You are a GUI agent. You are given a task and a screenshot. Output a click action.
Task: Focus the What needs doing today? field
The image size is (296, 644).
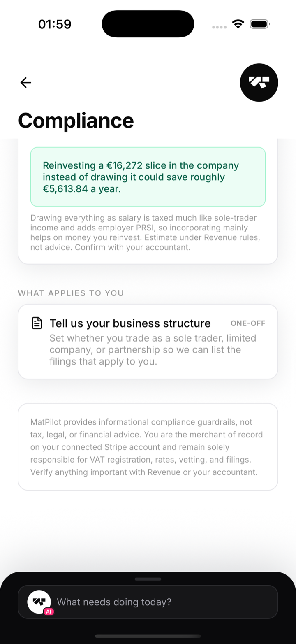click(x=148, y=602)
